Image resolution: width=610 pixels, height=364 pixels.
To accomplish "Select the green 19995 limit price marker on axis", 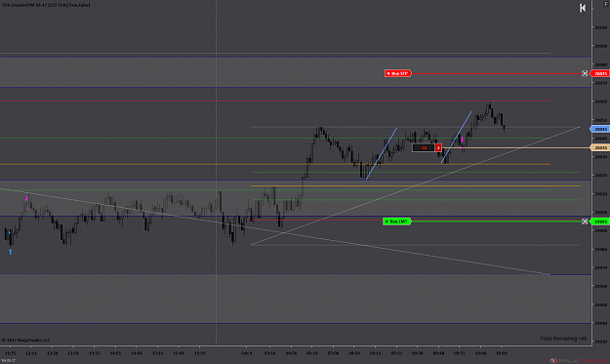I will (x=600, y=222).
